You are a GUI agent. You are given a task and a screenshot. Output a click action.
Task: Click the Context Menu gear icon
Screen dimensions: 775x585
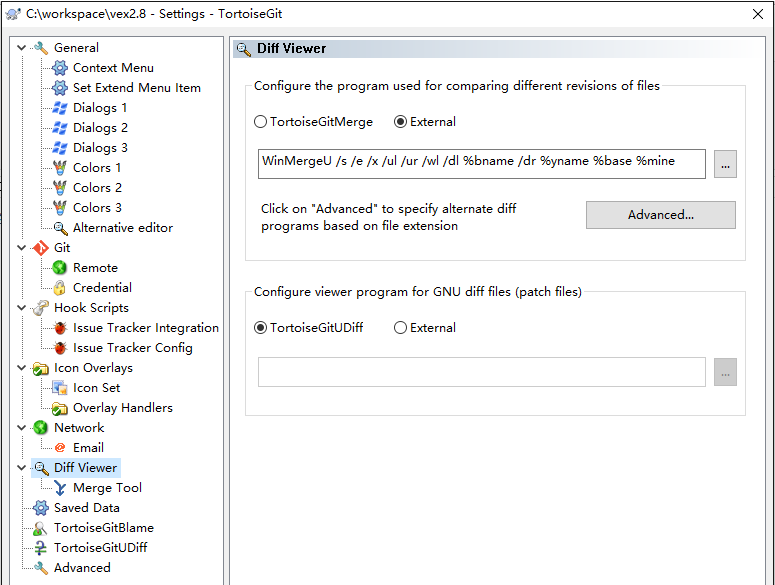coord(60,68)
